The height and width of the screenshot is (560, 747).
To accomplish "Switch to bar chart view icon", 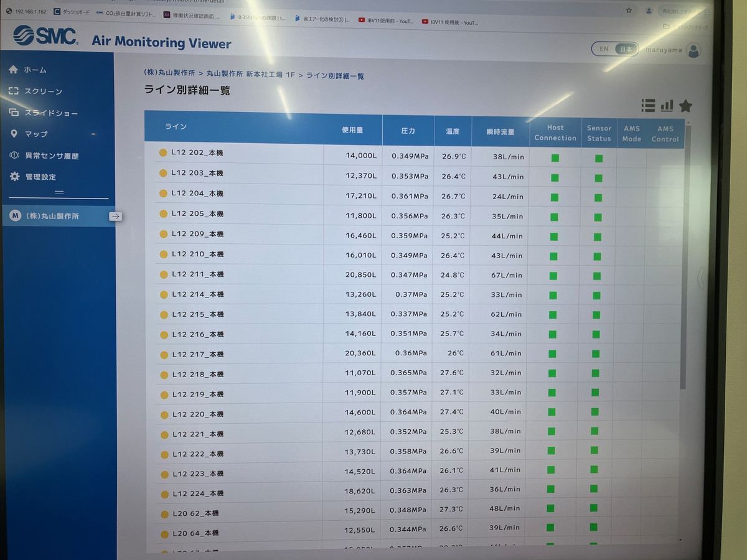I will [x=667, y=106].
